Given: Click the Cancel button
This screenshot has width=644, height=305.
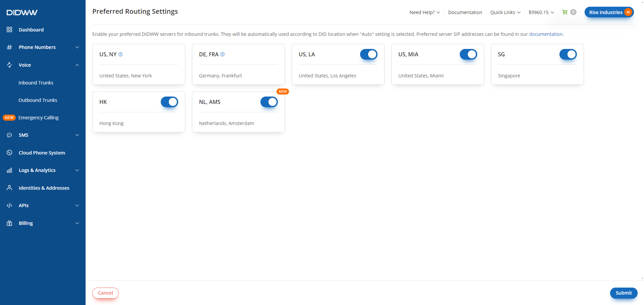Looking at the screenshot, I should 105,293.
